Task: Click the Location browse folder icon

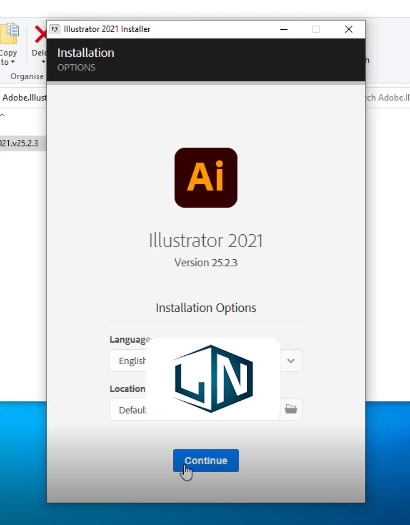Action: point(291,409)
